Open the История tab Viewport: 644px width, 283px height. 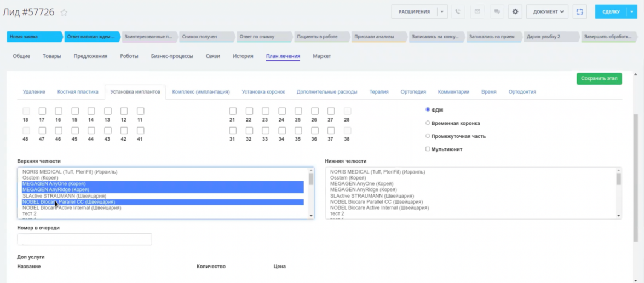coord(243,56)
